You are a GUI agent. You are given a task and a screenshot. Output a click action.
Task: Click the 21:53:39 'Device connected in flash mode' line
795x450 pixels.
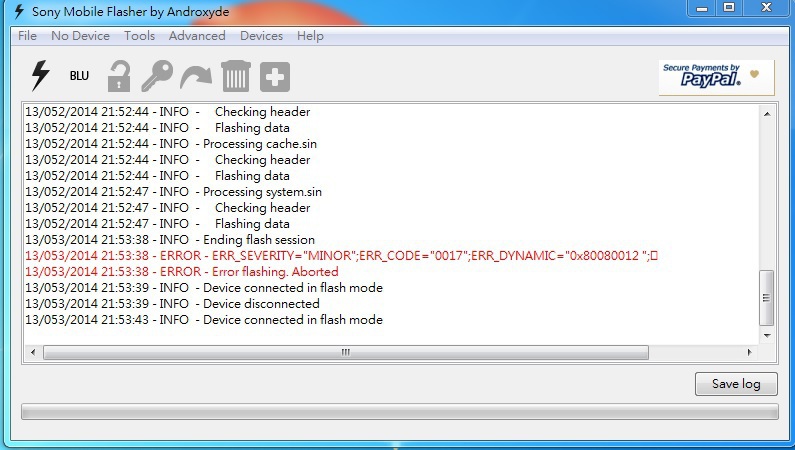[x=204, y=288]
